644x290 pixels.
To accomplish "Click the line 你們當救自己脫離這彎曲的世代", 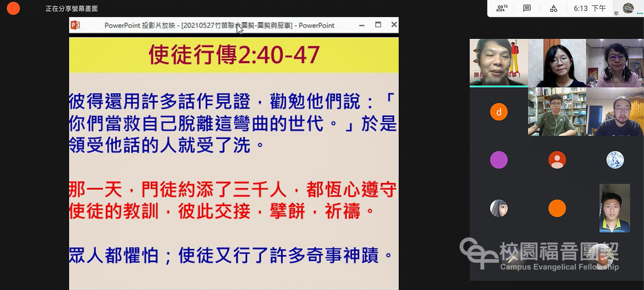I will [233, 124].
